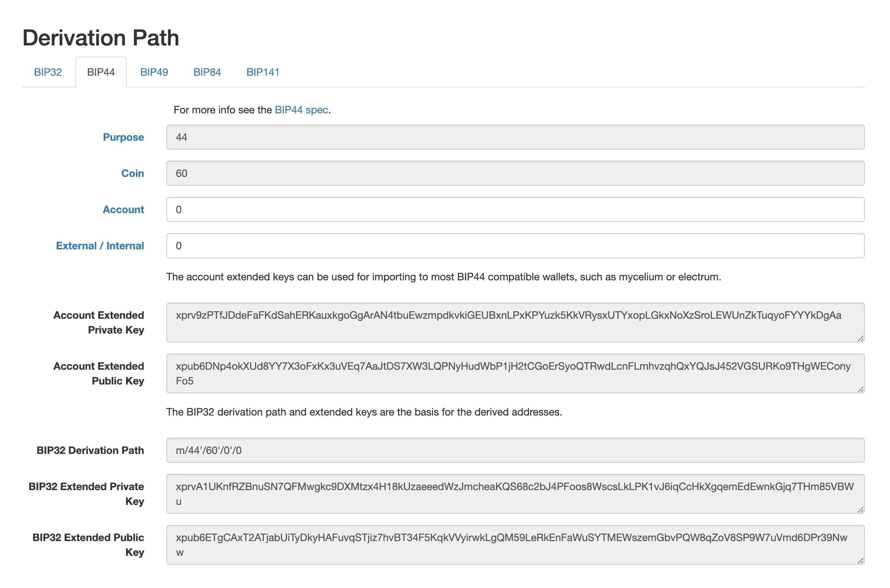890x588 pixels.
Task: Select the BIP32 Extended Public Key textarea
Action: [516, 545]
